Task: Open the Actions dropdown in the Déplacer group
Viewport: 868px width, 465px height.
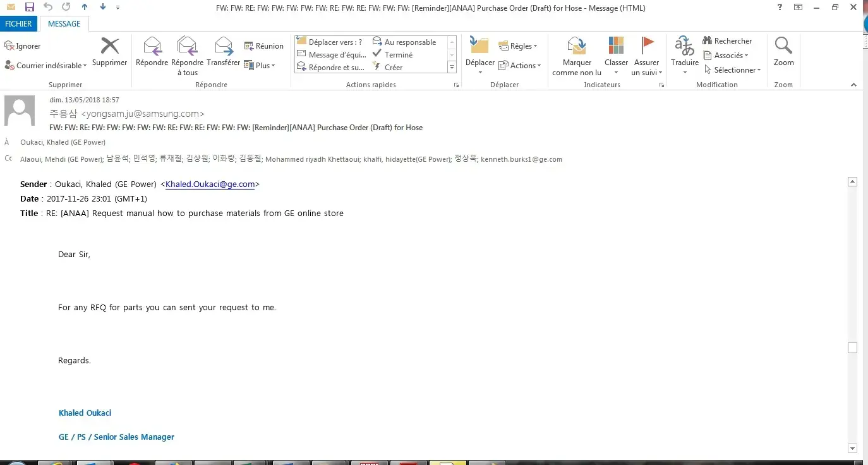Action: pyautogui.click(x=520, y=66)
